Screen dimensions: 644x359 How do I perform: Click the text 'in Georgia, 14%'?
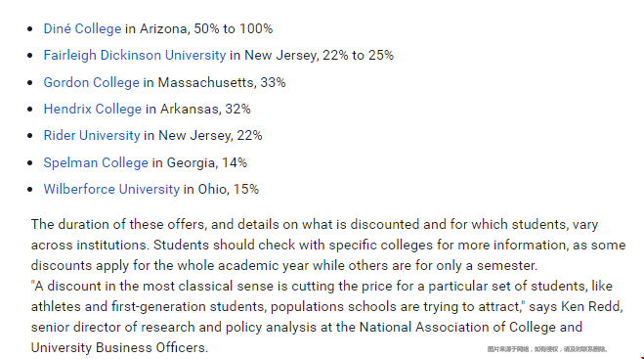pos(199,162)
